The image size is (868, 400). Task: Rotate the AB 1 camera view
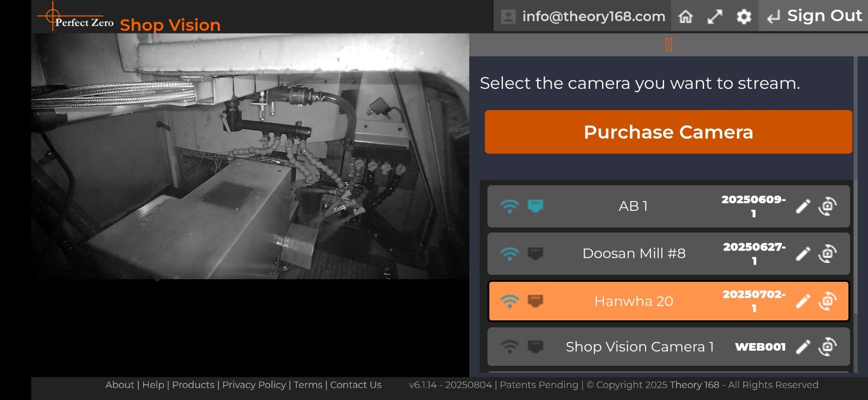click(827, 207)
